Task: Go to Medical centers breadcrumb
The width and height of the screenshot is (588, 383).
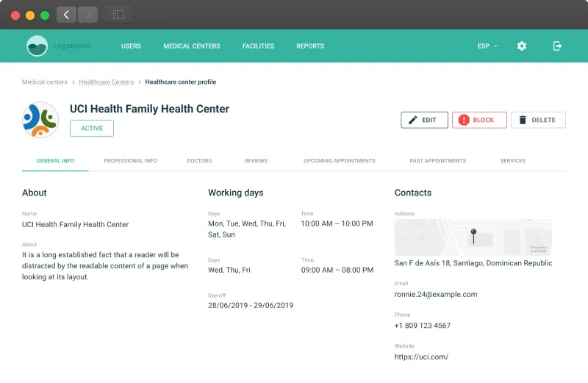Action: click(45, 82)
